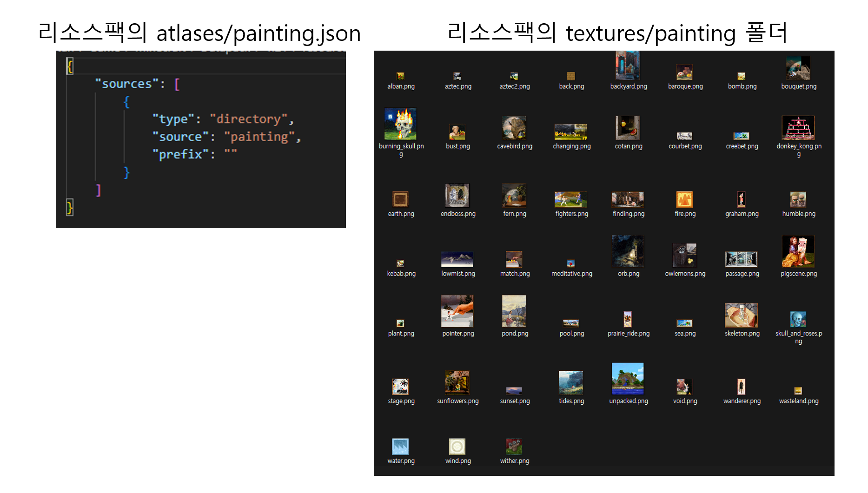The height and width of the screenshot is (493, 868).
Task: Select the stage.png file
Action: click(x=400, y=387)
